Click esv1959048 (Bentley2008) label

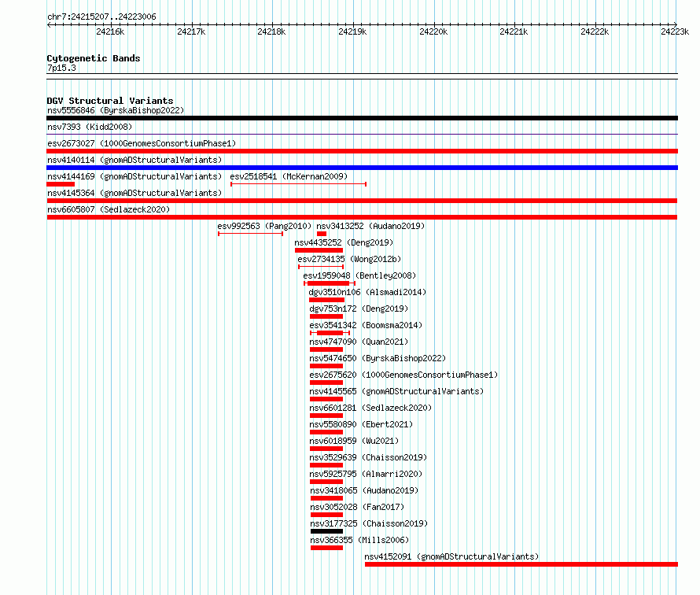tap(359, 275)
